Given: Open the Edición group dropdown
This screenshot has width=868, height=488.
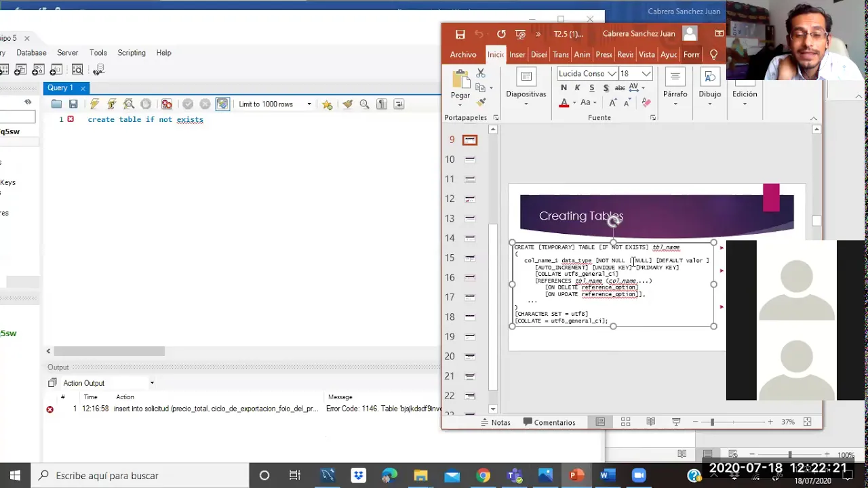Looking at the screenshot, I should pyautogui.click(x=745, y=87).
